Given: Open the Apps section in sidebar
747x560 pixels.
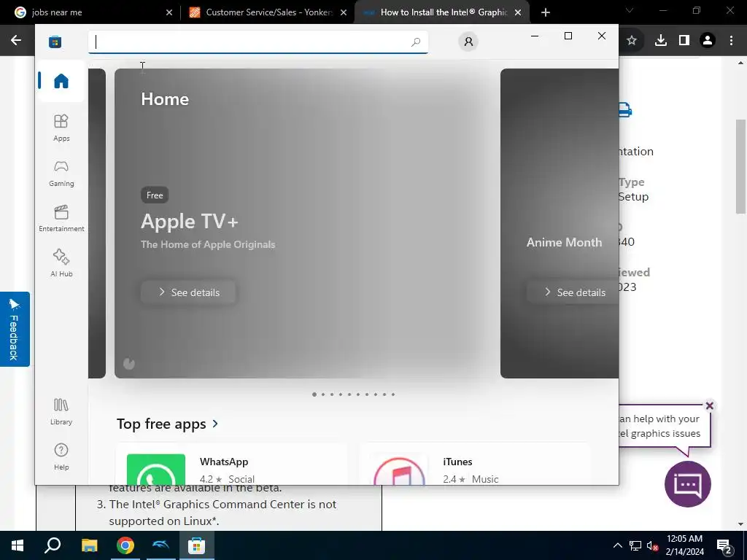Looking at the screenshot, I should pos(61,128).
